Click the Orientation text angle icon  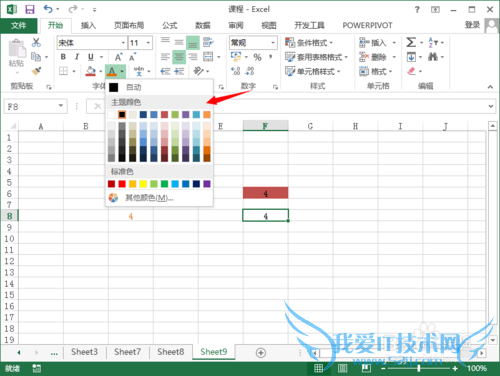click(198, 71)
